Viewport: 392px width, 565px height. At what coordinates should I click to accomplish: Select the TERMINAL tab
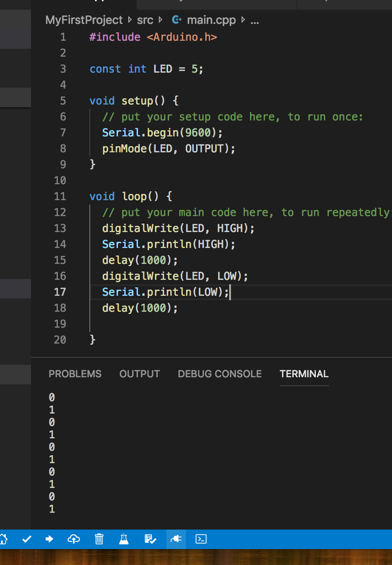point(304,374)
